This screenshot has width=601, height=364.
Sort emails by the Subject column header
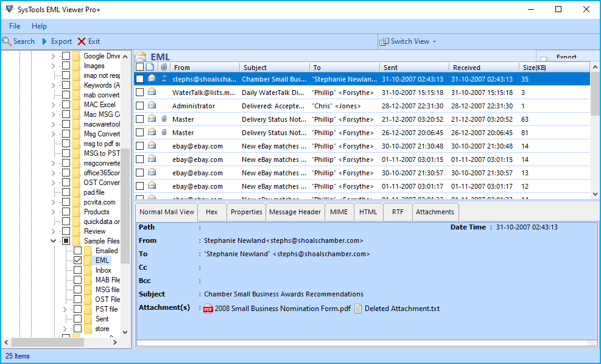[275, 68]
